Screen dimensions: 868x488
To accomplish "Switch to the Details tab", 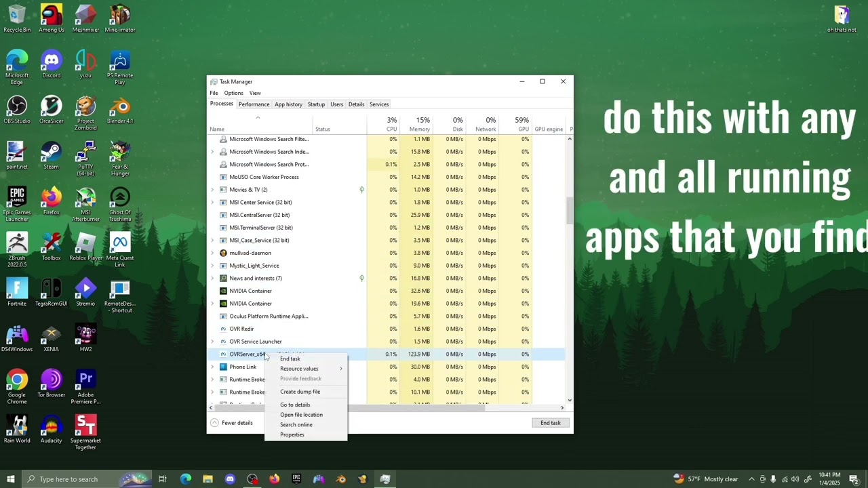I will click(x=356, y=104).
